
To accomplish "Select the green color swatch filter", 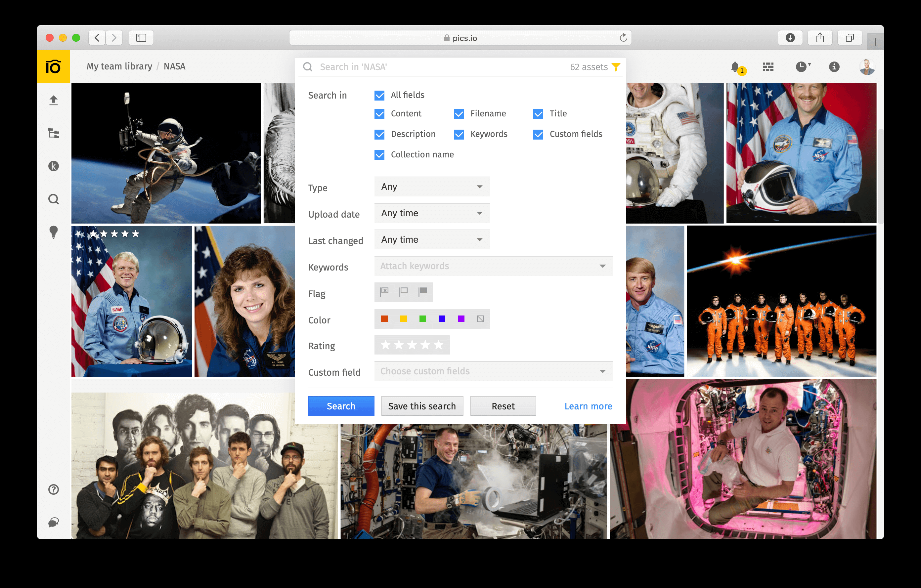I will [x=423, y=319].
